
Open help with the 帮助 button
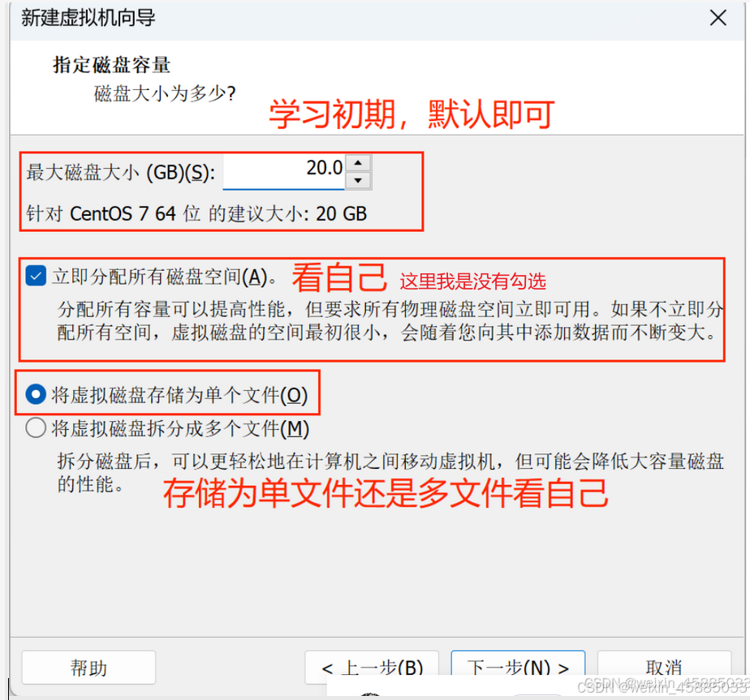coord(88,667)
